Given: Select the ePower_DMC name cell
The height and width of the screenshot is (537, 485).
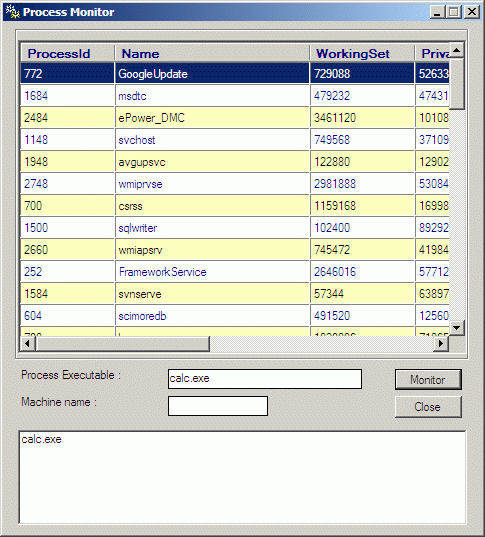Looking at the screenshot, I should [212, 117].
